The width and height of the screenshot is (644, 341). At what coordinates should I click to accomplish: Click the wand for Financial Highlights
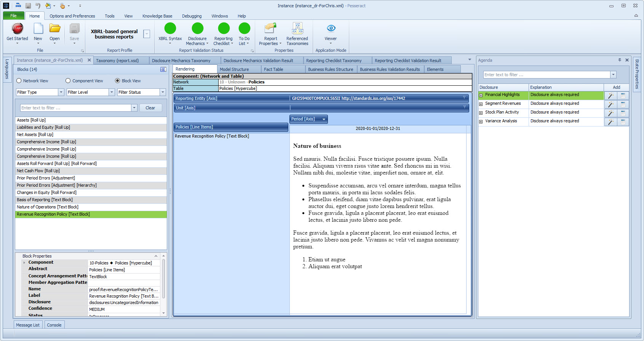(610, 96)
